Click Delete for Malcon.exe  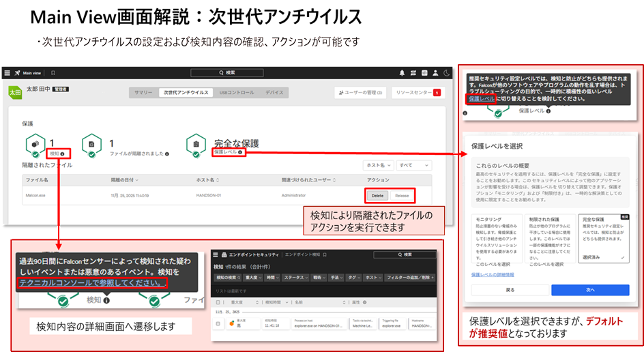(377, 196)
